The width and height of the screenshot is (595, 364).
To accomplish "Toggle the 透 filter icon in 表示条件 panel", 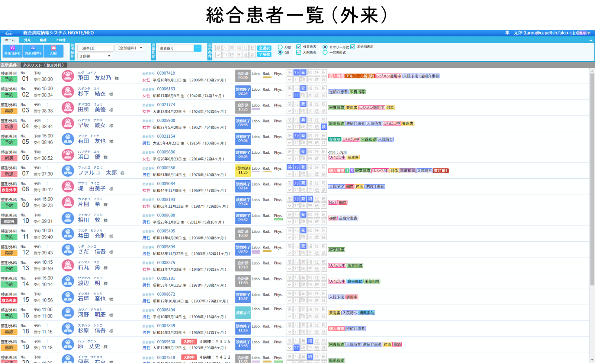I will [x=245, y=55].
